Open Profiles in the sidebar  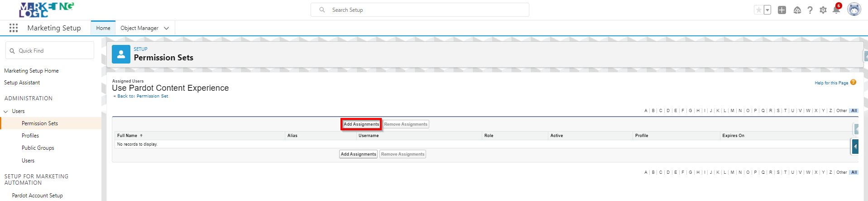coord(30,136)
